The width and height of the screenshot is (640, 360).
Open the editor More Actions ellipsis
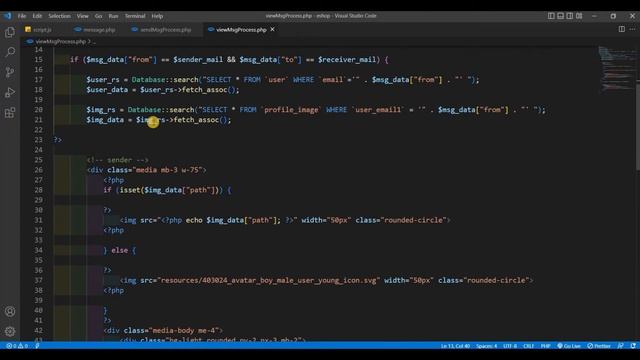632,29
